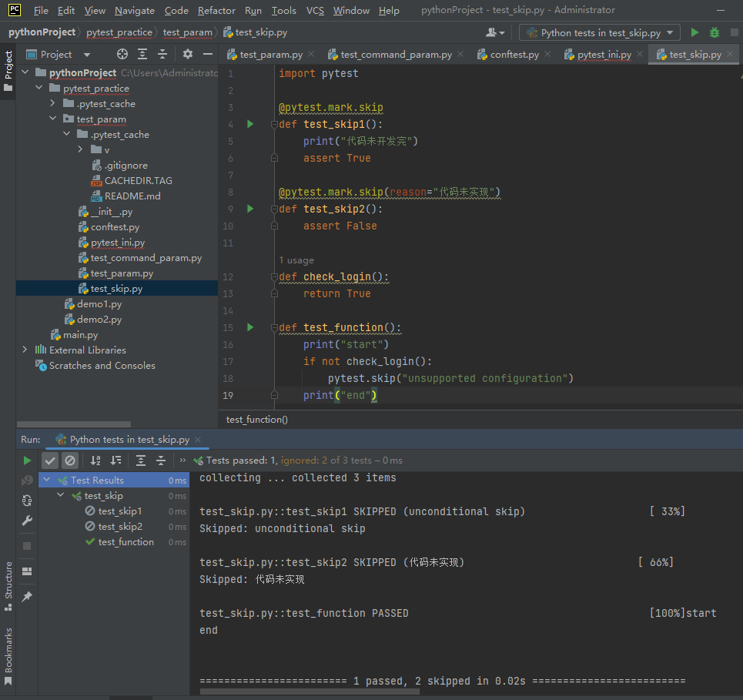Expand .pytest_cache folder under pytest_practice
This screenshot has height=700, width=743.
click(x=52, y=103)
